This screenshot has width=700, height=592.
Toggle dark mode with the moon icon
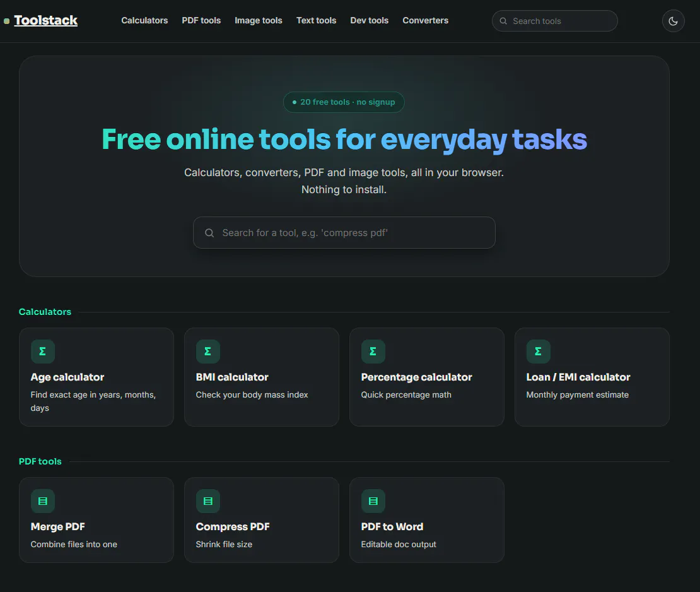[673, 21]
